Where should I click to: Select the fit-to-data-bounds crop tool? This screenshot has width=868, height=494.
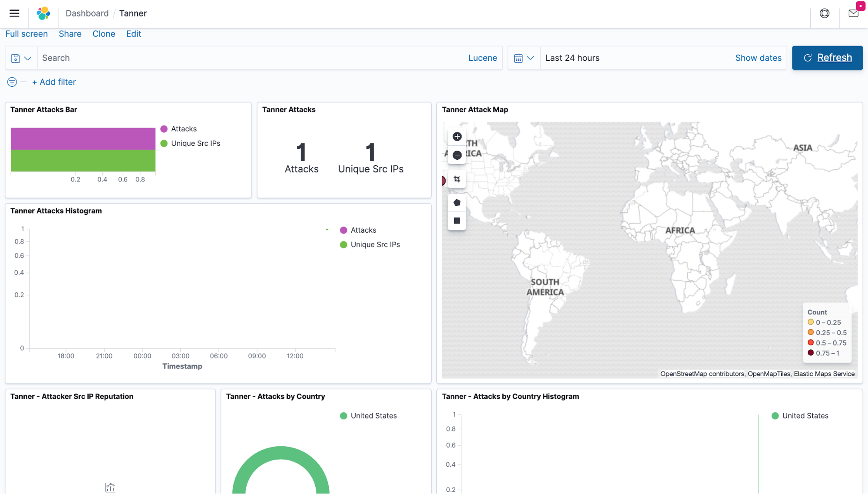point(457,179)
